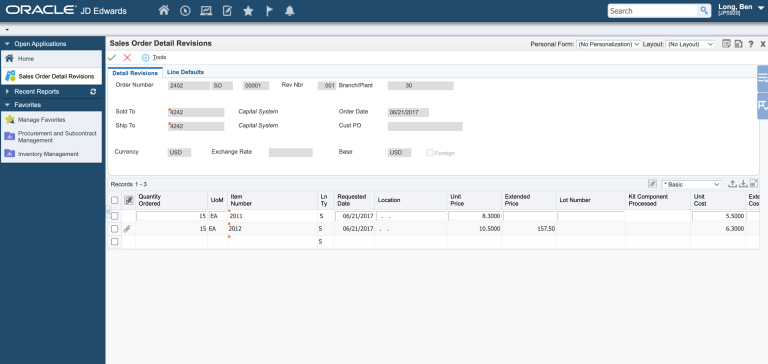Viewport: 768px width, 364px height.
Task: Click the Quantity Ordered field showing 15 in first row
Action: coord(171,216)
